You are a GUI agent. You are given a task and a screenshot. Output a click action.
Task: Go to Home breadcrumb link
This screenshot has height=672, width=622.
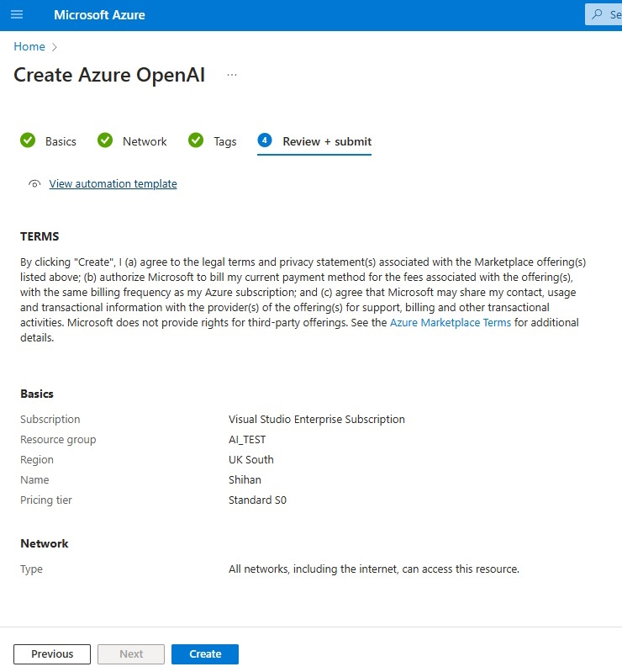(x=29, y=46)
